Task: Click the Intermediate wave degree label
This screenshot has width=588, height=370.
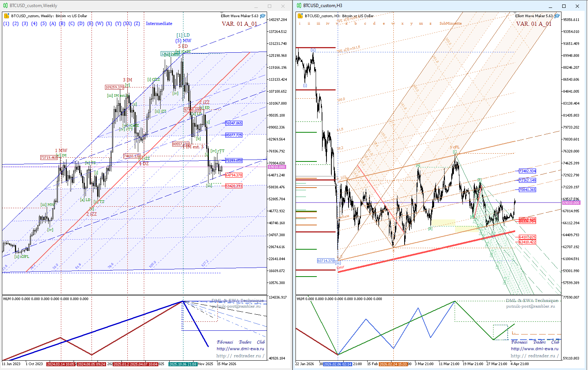Action: pos(159,24)
